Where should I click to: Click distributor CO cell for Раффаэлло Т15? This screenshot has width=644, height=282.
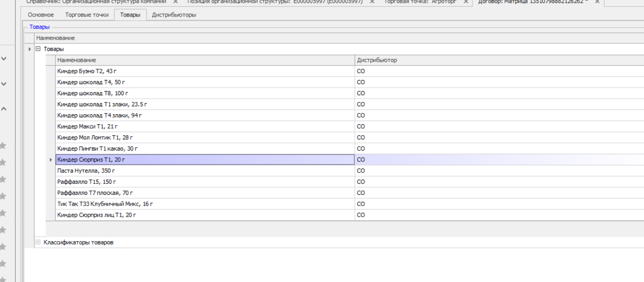tap(499, 182)
